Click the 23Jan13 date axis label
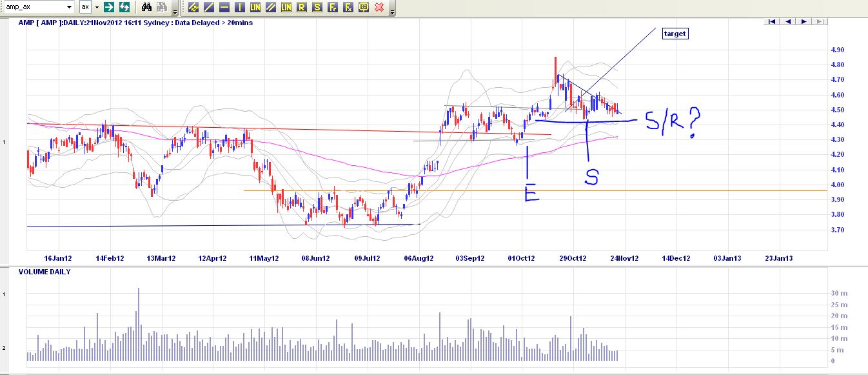 pos(779,258)
